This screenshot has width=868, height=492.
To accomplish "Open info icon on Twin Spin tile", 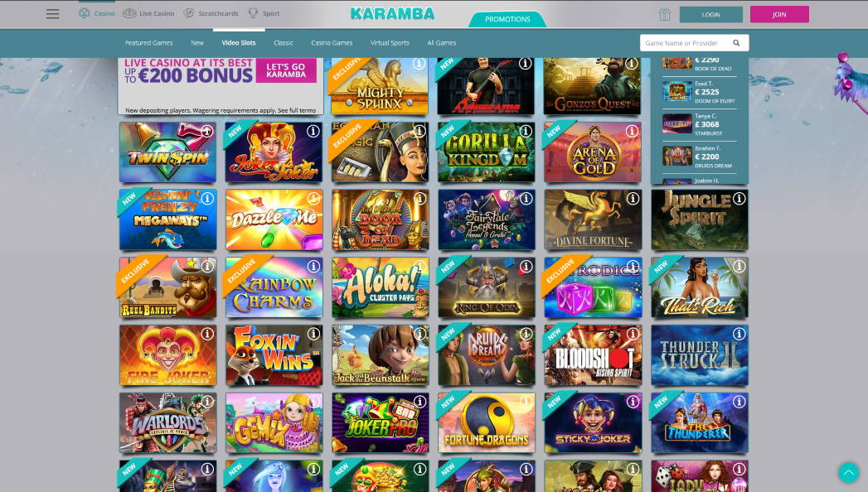I will pyautogui.click(x=207, y=131).
